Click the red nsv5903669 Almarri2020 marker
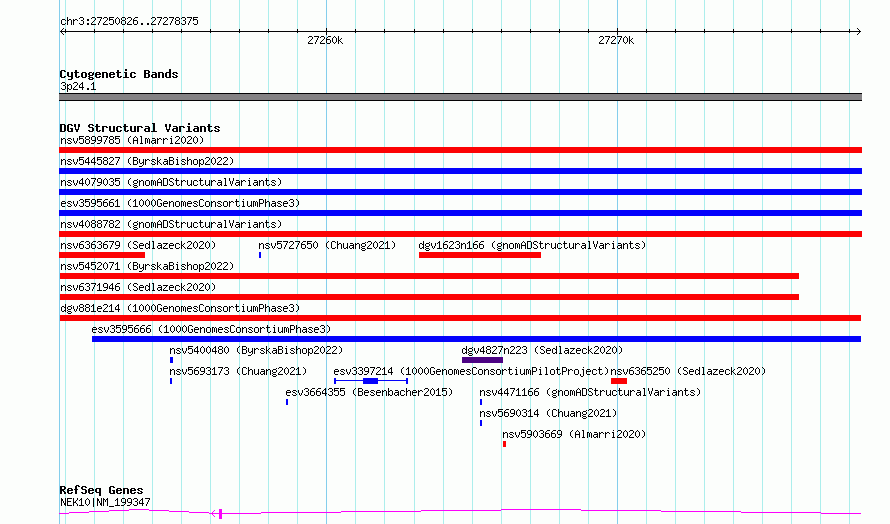Image resolution: width=890 pixels, height=524 pixels. 504,444
